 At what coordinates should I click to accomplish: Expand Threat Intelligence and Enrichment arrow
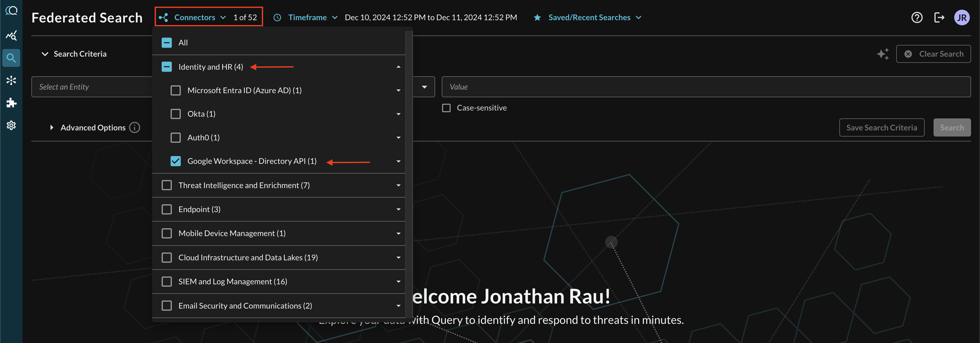tap(398, 186)
